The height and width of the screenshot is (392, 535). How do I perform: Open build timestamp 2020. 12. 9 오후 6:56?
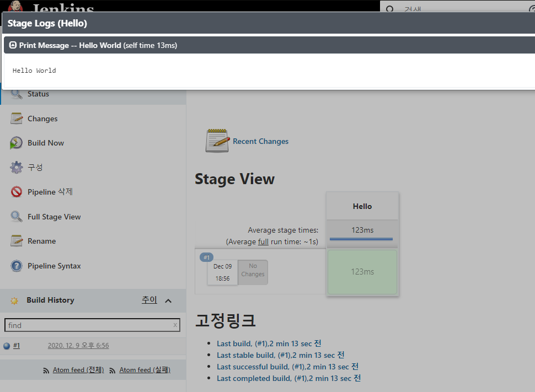coord(78,345)
